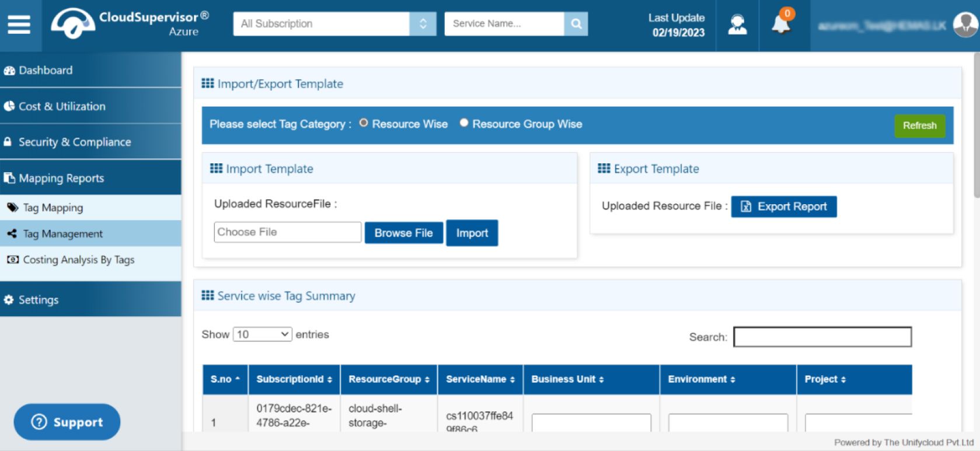The height and width of the screenshot is (451, 980).
Task: Click the Mapping Reports document icon
Action: coord(9,178)
